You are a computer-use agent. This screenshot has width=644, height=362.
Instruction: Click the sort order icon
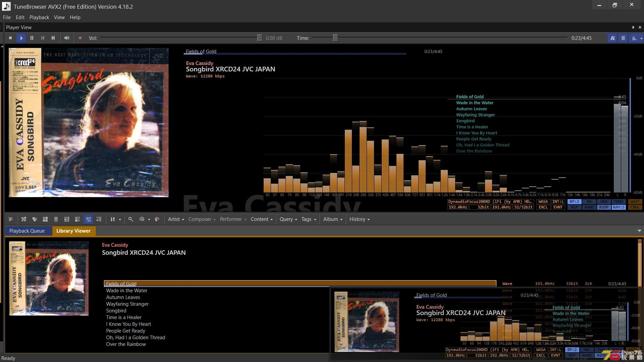coord(113,219)
